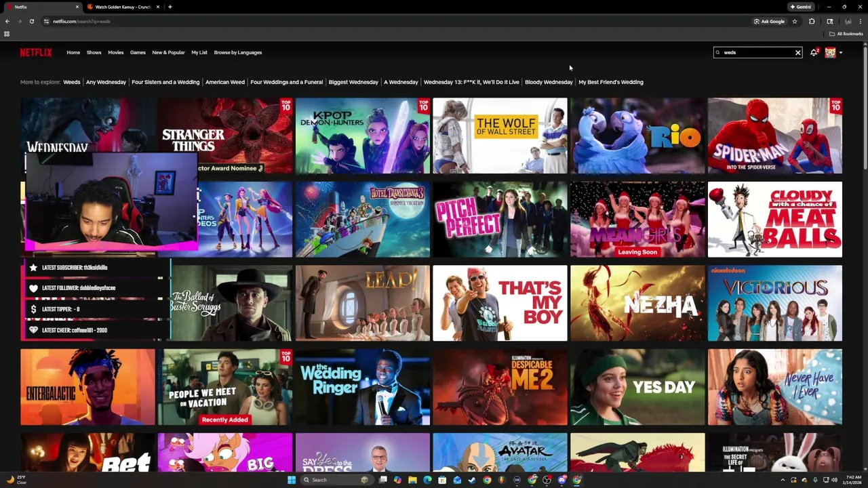Open the Despicable Me 2 card

(x=500, y=387)
